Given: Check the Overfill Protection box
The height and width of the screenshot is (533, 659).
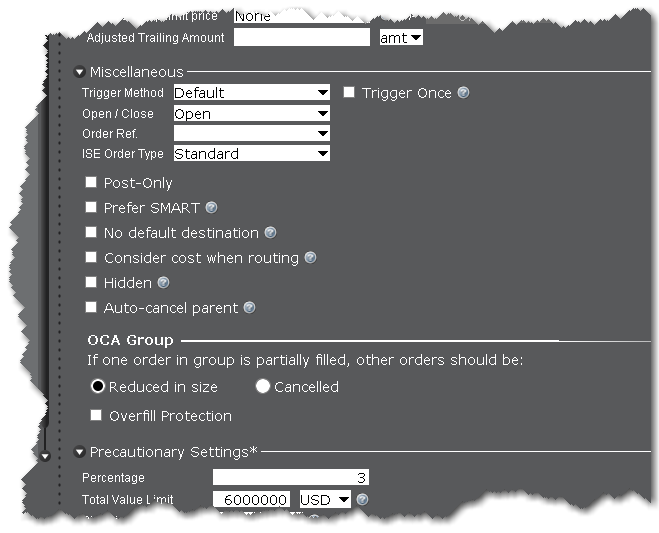Looking at the screenshot, I should tap(97, 415).
